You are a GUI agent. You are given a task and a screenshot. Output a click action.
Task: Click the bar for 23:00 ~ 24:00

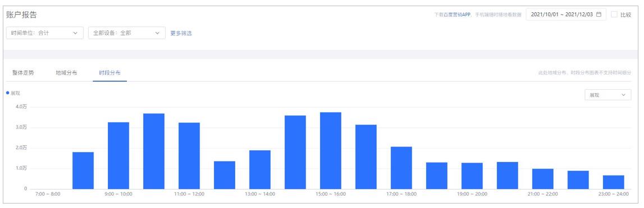coord(614,182)
